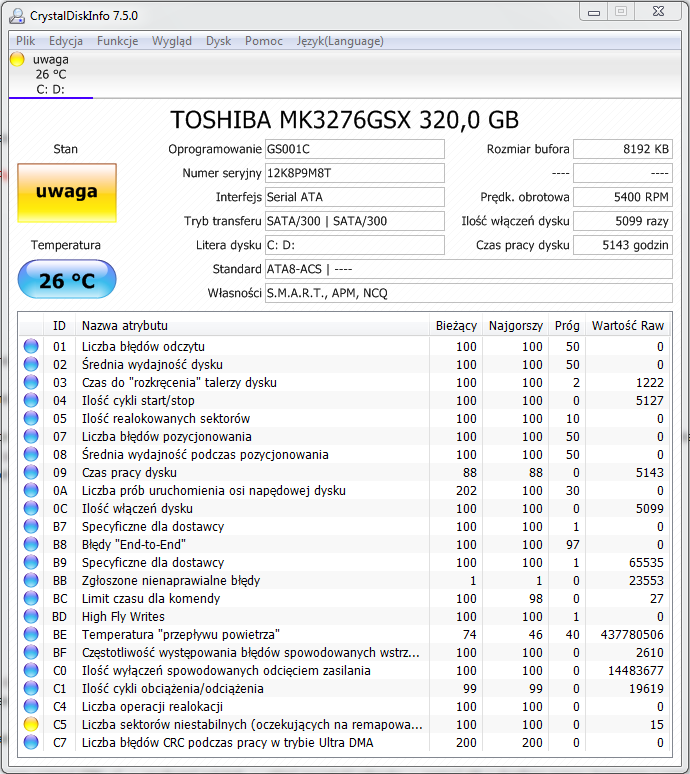This screenshot has width=690, height=774.
Task: Click the buffer size field 8192 KB
Action: tap(623, 149)
